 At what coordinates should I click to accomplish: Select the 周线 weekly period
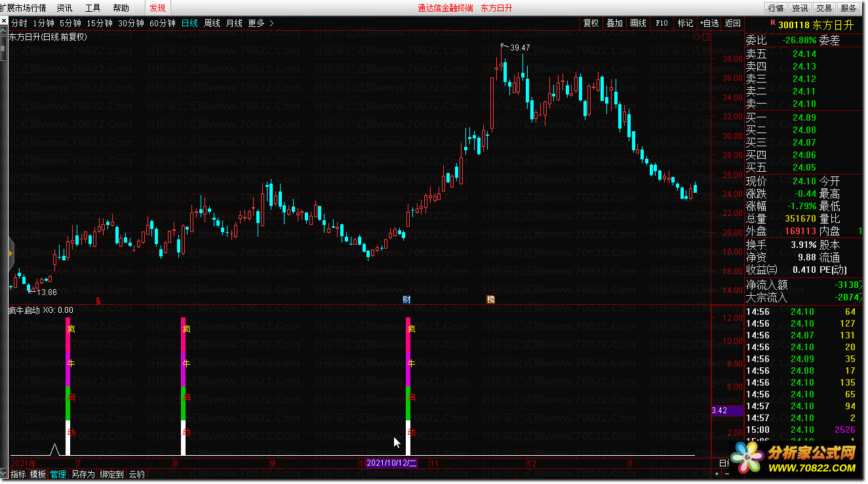click(x=212, y=23)
